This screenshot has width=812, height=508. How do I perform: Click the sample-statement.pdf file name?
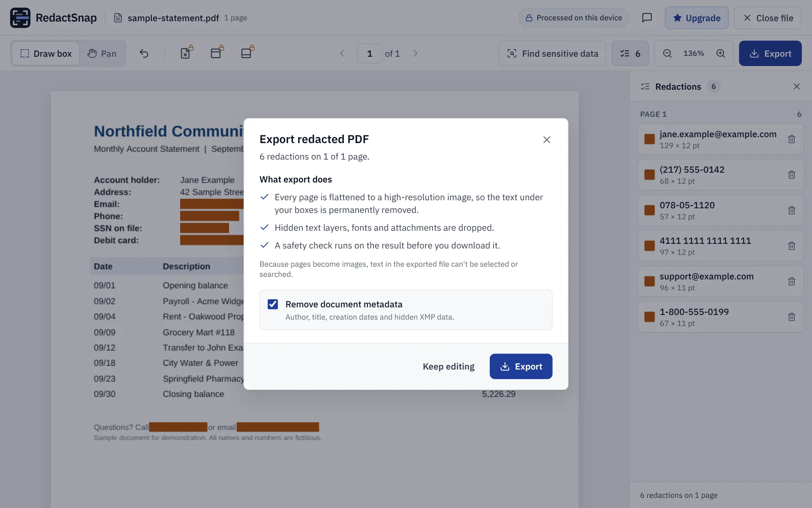pyautogui.click(x=173, y=18)
